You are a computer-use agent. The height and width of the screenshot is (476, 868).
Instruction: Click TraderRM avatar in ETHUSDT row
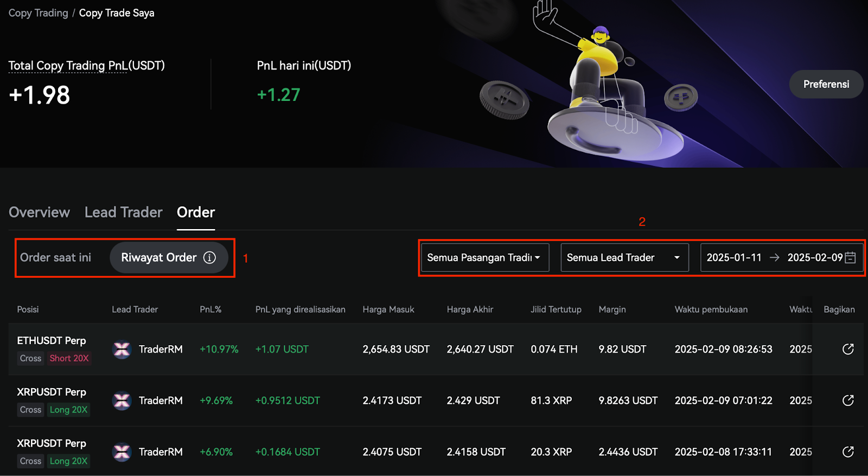pyautogui.click(x=122, y=349)
